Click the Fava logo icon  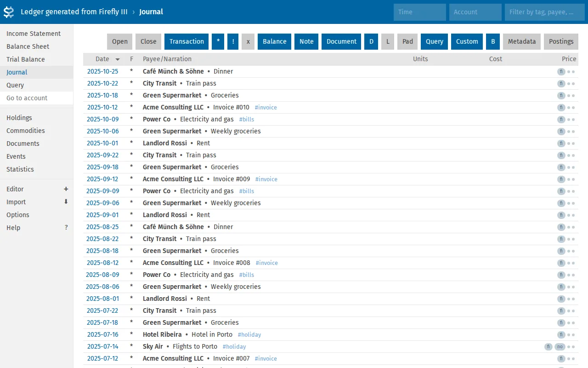coord(9,12)
